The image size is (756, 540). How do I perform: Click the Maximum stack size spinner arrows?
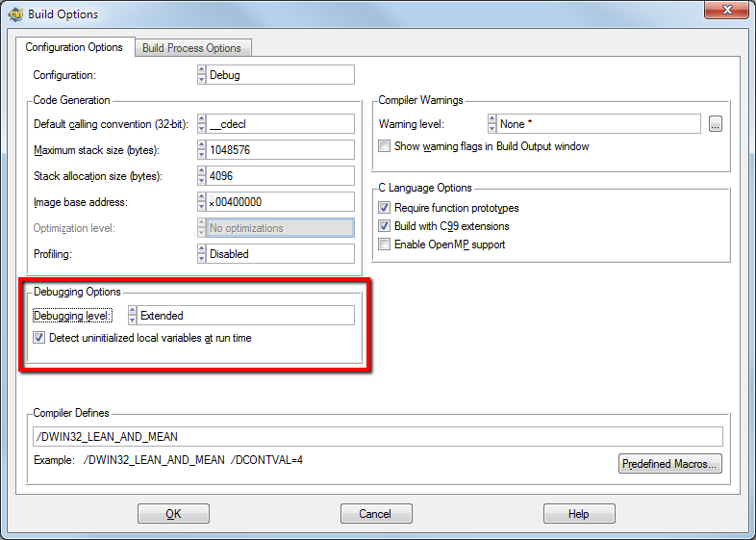(201, 150)
